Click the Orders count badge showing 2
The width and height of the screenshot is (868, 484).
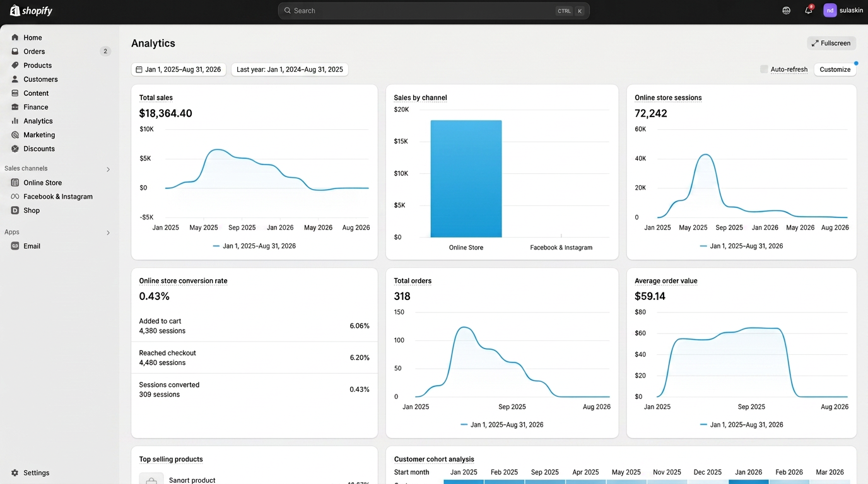click(105, 52)
